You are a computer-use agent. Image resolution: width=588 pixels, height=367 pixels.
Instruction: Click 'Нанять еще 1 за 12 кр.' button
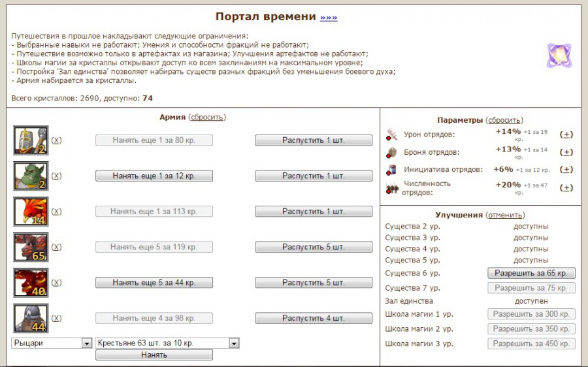154,176
